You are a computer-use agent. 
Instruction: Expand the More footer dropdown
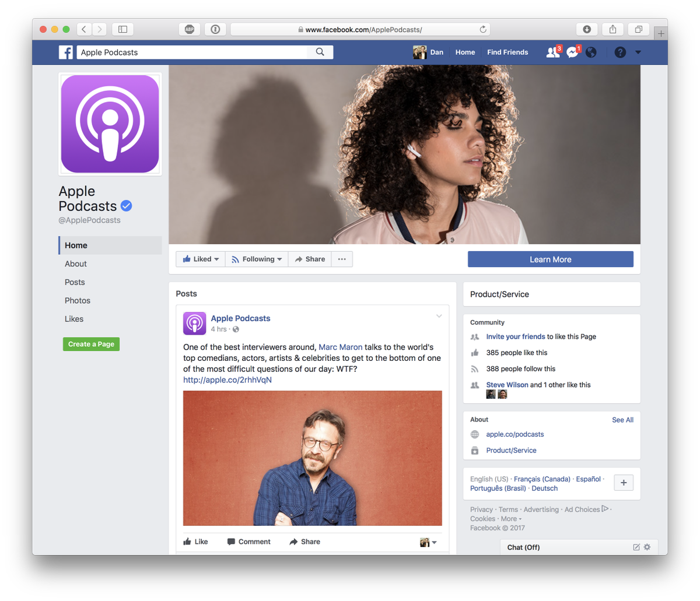tap(511, 519)
